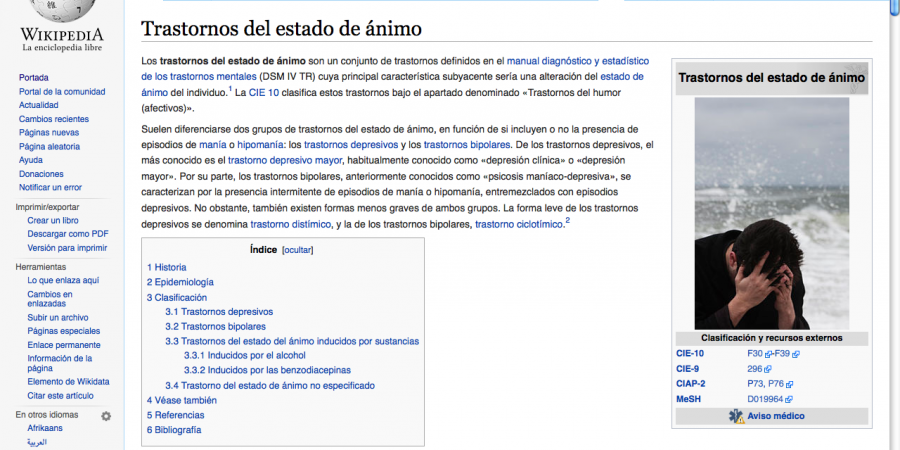Open CIE-9 infobox label link
The image size is (900, 450).
[x=687, y=369]
